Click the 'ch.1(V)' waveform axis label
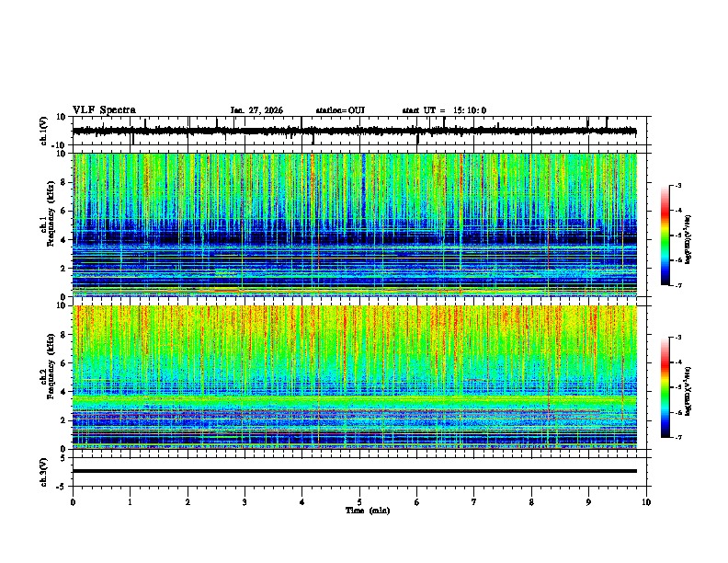The height and width of the screenshot is (563, 728). coord(44,131)
